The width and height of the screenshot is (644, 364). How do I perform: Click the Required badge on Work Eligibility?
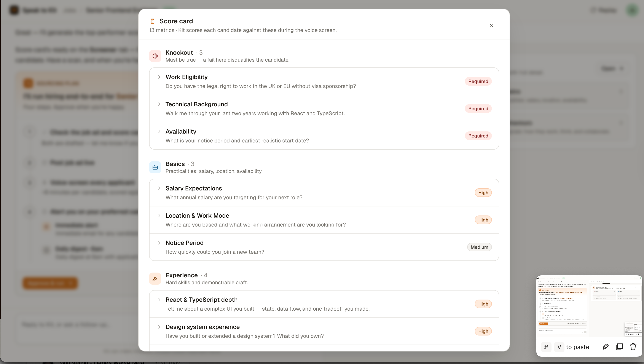click(478, 81)
